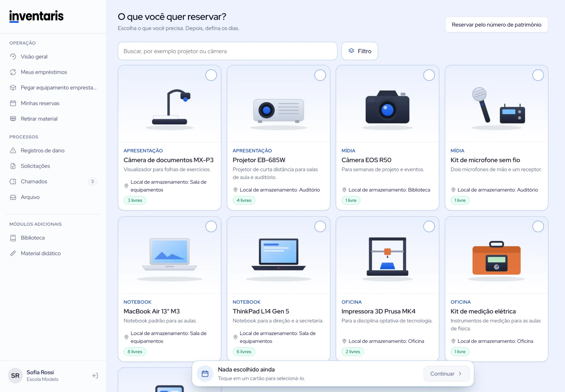Viewport: 565px width, 392px height.
Task: Select the MacBook Air 13" M3 card circle
Action: (211, 226)
